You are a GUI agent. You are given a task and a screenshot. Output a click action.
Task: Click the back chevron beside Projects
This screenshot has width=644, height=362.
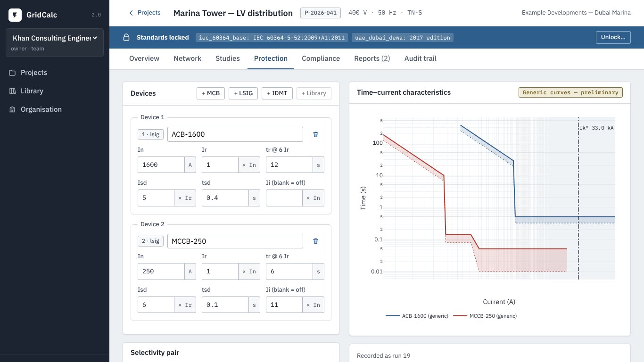click(131, 13)
